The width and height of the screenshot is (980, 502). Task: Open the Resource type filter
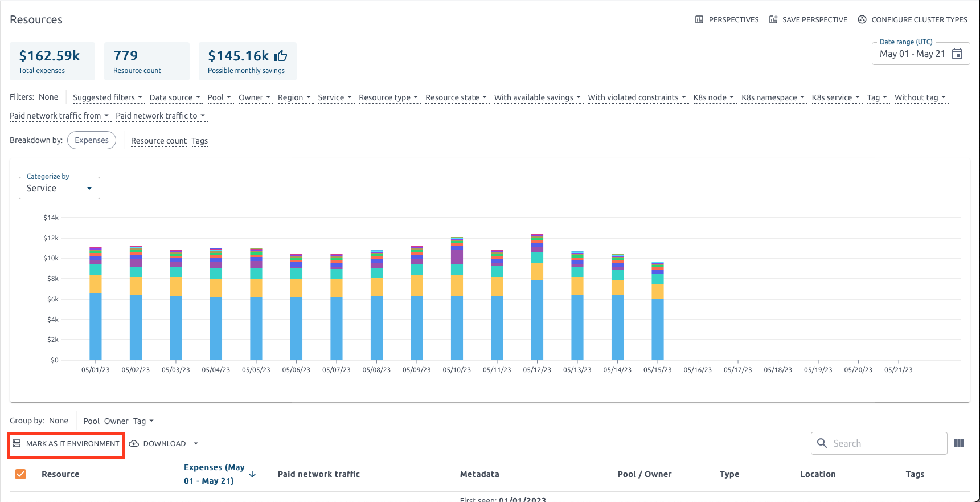click(x=388, y=97)
